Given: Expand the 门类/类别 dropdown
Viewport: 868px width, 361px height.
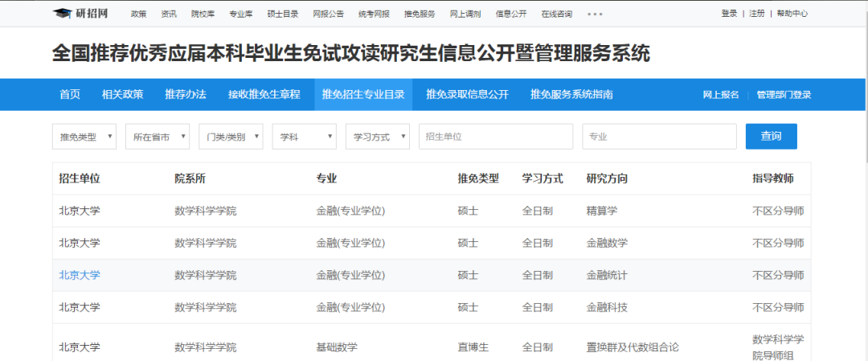Looking at the screenshot, I should pos(231,137).
